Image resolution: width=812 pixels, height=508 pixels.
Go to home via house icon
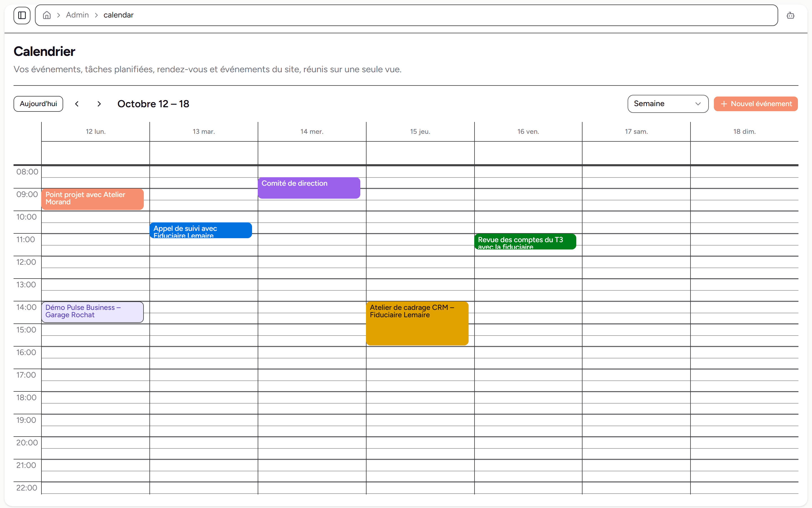coord(47,15)
